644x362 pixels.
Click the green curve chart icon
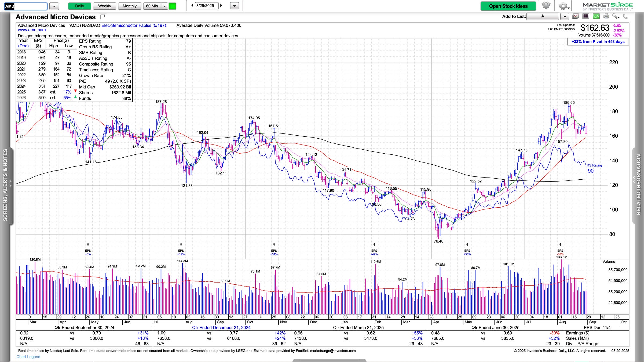point(596,16)
